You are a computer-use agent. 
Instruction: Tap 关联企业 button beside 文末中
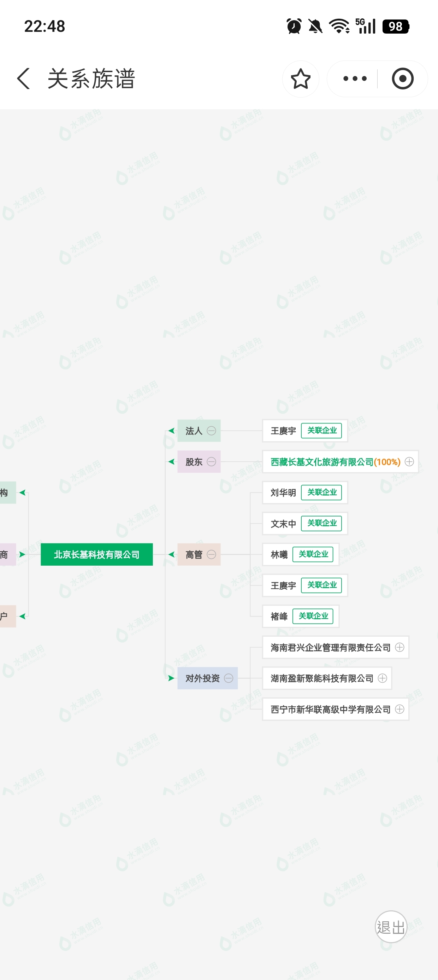(x=322, y=524)
